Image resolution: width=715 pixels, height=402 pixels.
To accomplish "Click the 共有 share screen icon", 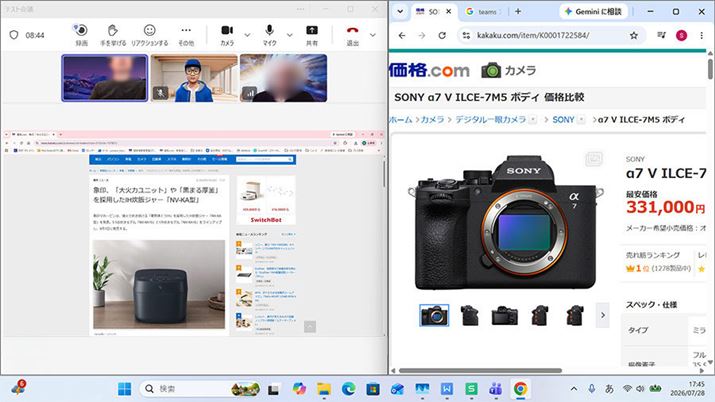I will [312, 31].
